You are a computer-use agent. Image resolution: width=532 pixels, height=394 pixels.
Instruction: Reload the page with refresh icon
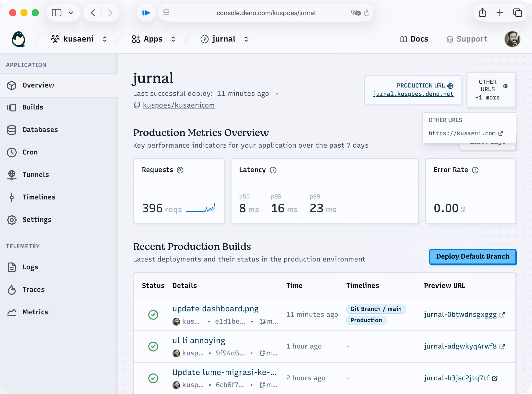(x=366, y=13)
